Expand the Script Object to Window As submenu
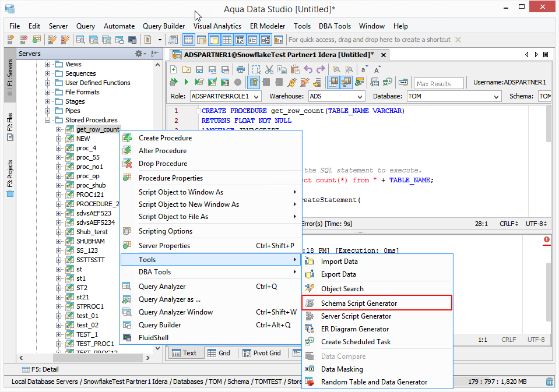Image resolution: width=559 pixels, height=392 pixels. 211,192
